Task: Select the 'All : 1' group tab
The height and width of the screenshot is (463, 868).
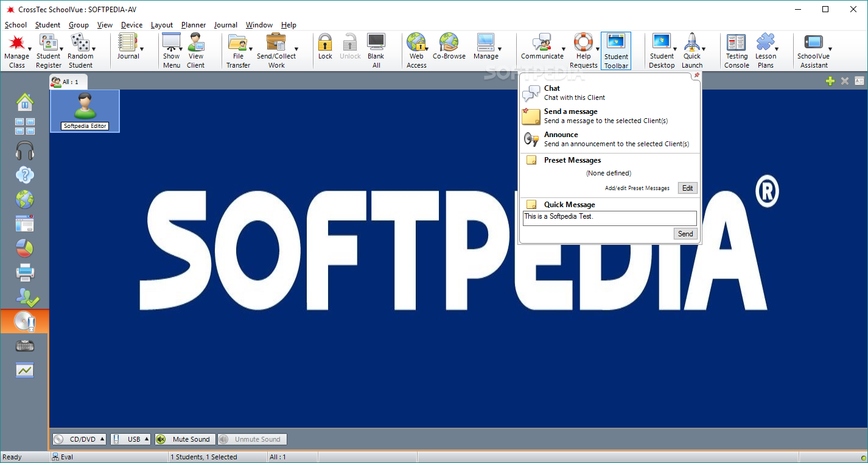Action: pos(69,82)
